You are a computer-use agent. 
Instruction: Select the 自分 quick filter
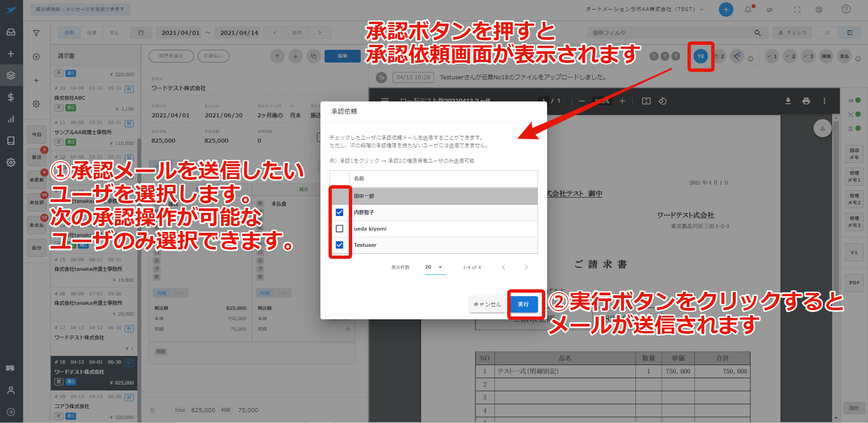pos(37,248)
